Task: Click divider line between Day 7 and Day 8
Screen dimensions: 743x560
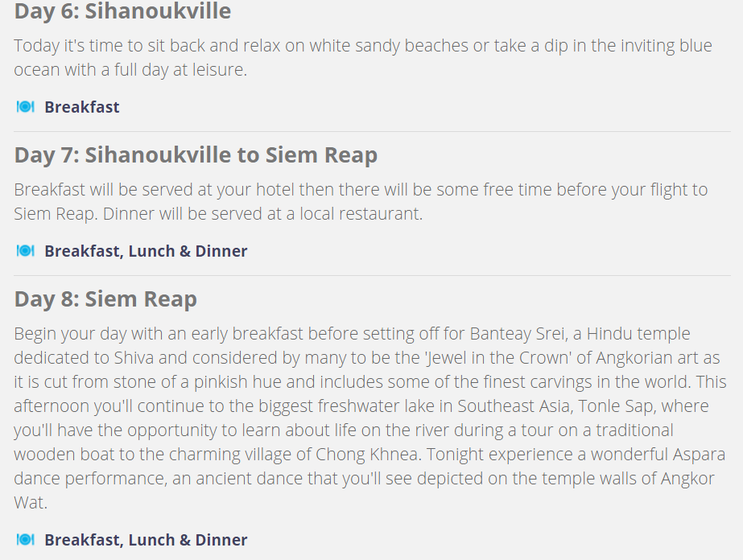Action: point(372,275)
